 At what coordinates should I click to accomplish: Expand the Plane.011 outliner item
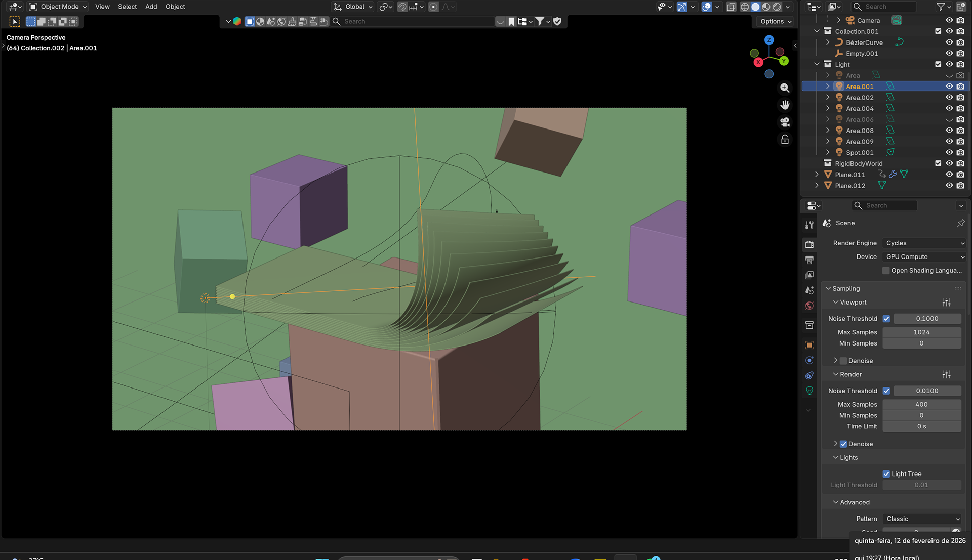pyautogui.click(x=817, y=175)
